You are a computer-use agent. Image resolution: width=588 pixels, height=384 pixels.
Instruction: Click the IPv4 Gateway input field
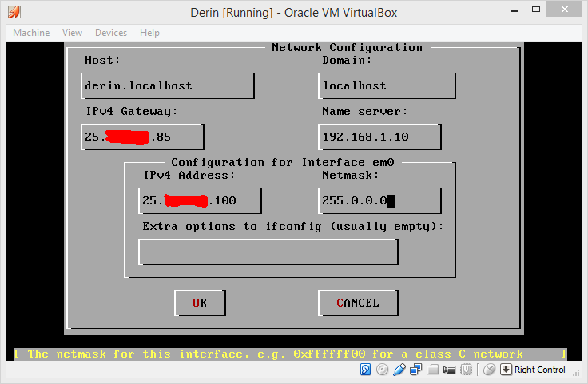tap(142, 137)
